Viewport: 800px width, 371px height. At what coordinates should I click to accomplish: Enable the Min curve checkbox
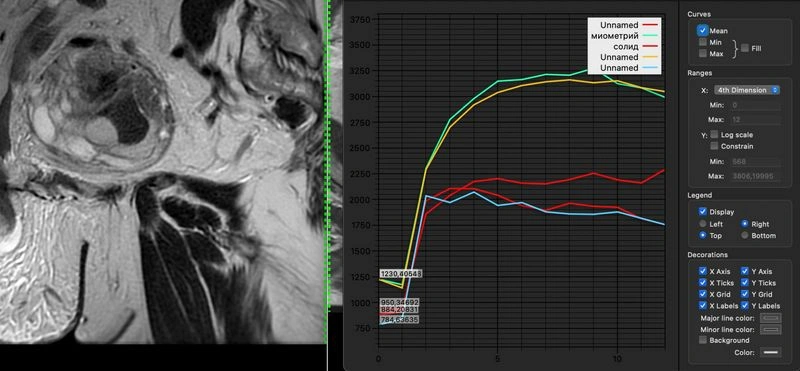pos(703,42)
